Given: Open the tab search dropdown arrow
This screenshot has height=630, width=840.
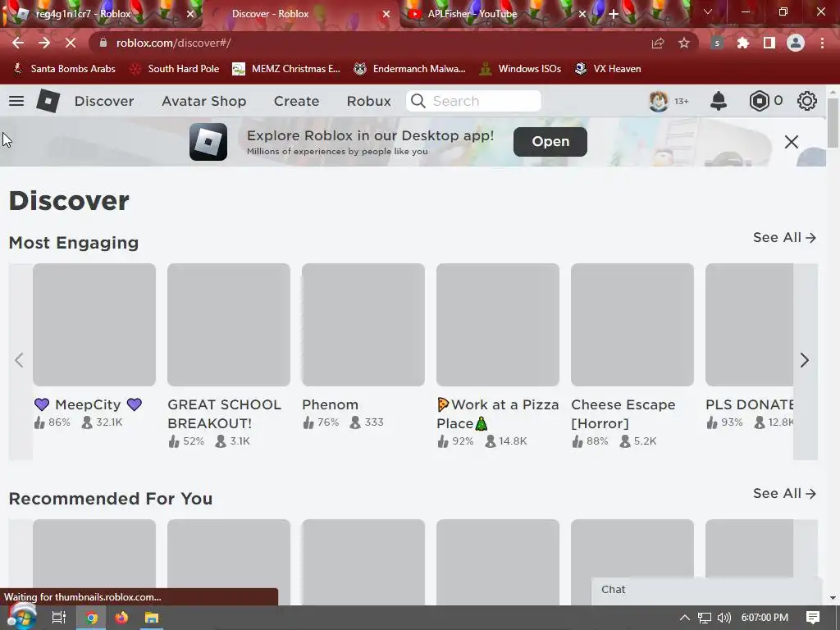Looking at the screenshot, I should (x=708, y=11).
